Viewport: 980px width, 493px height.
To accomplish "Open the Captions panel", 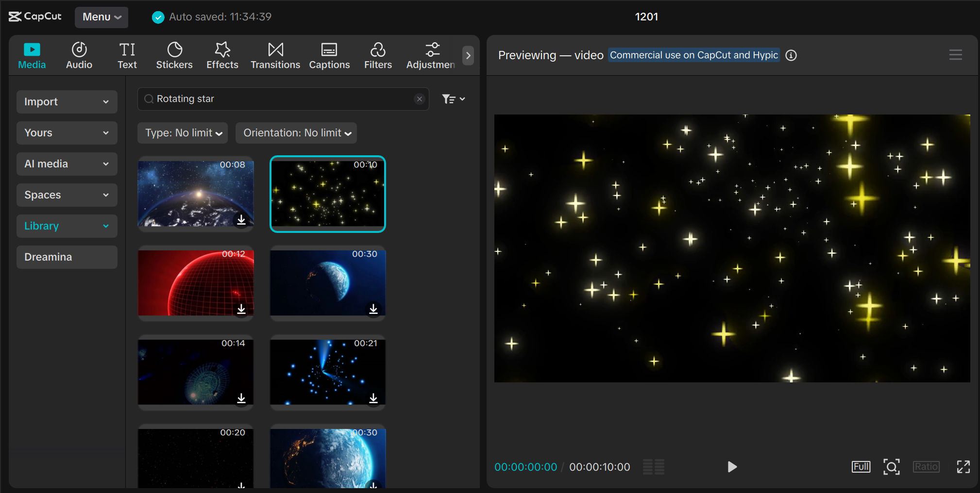I will pyautogui.click(x=329, y=55).
